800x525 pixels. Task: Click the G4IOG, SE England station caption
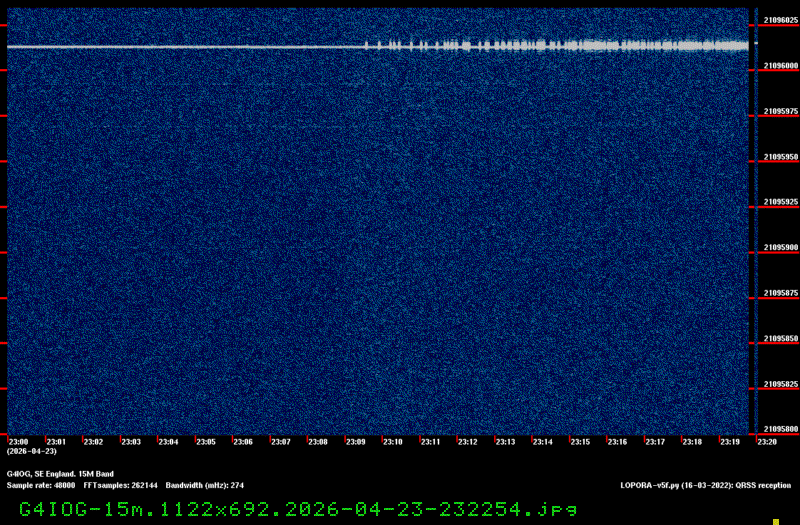60,474
